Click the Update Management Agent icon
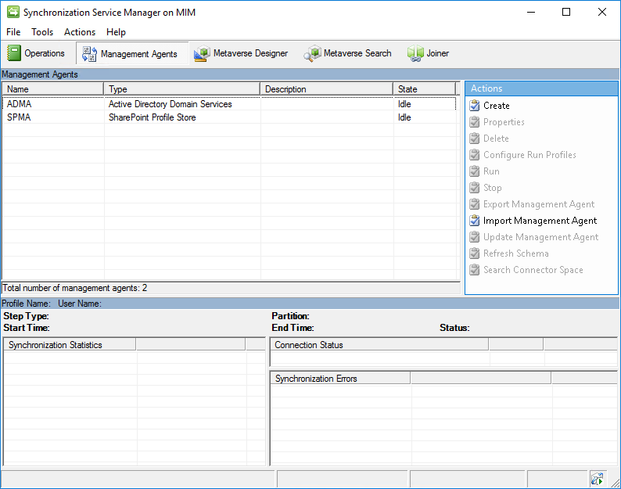621x489 pixels. [474, 237]
